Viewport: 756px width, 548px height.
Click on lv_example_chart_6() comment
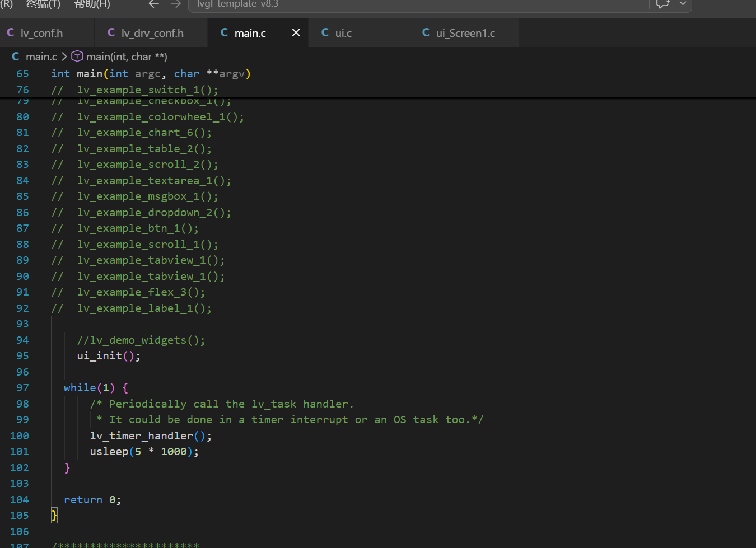click(144, 133)
